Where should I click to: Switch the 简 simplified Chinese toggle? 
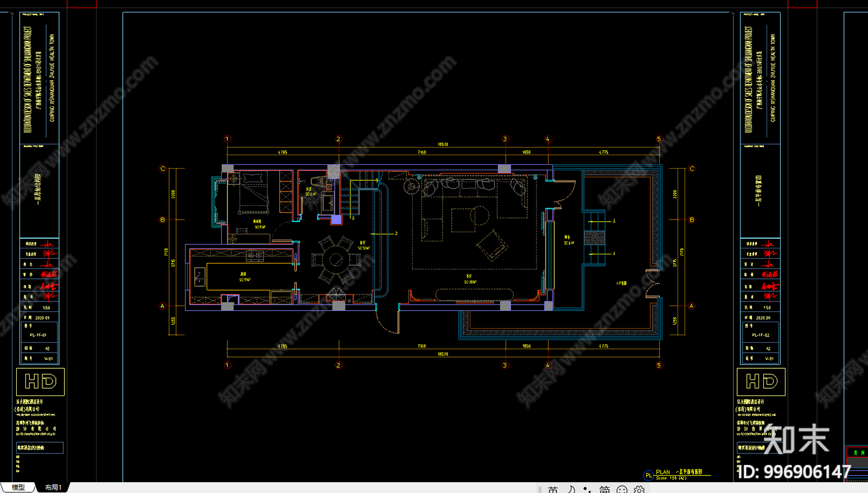pyautogui.click(x=605, y=489)
